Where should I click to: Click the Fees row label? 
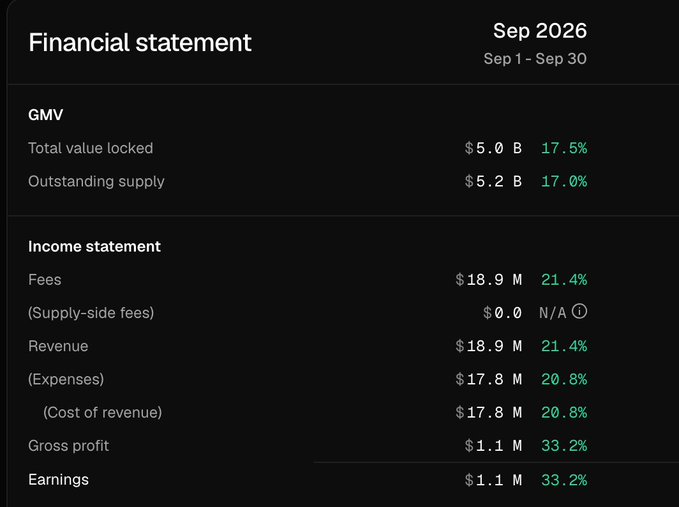click(45, 280)
